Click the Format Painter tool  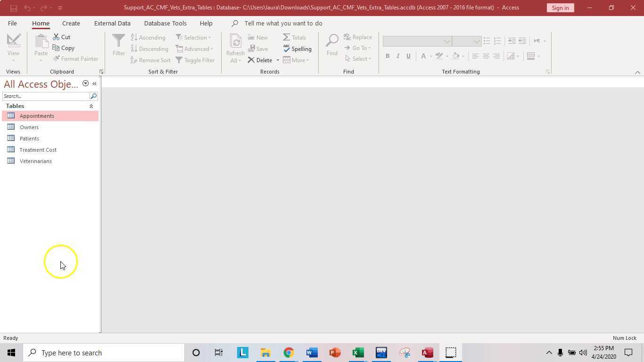point(76,58)
